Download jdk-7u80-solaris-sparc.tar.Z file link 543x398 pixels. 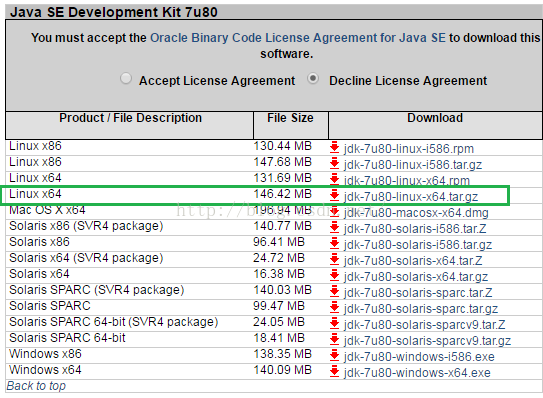418,293
